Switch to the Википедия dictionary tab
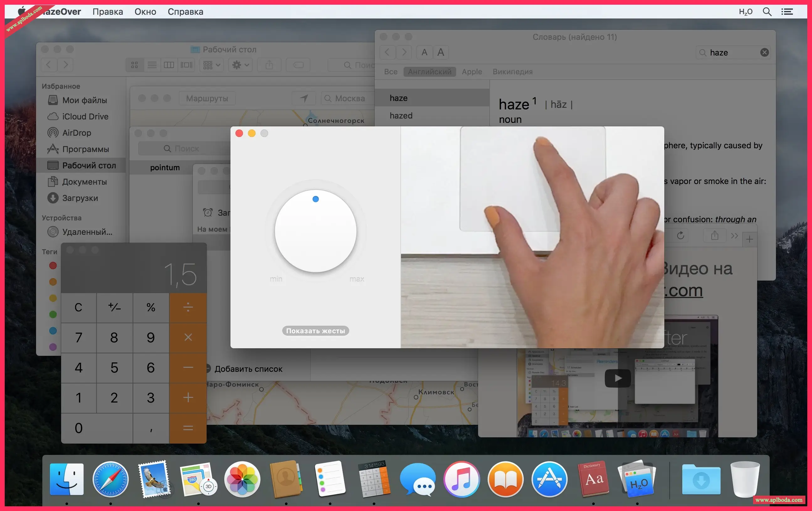This screenshot has width=812, height=511. click(512, 71)
